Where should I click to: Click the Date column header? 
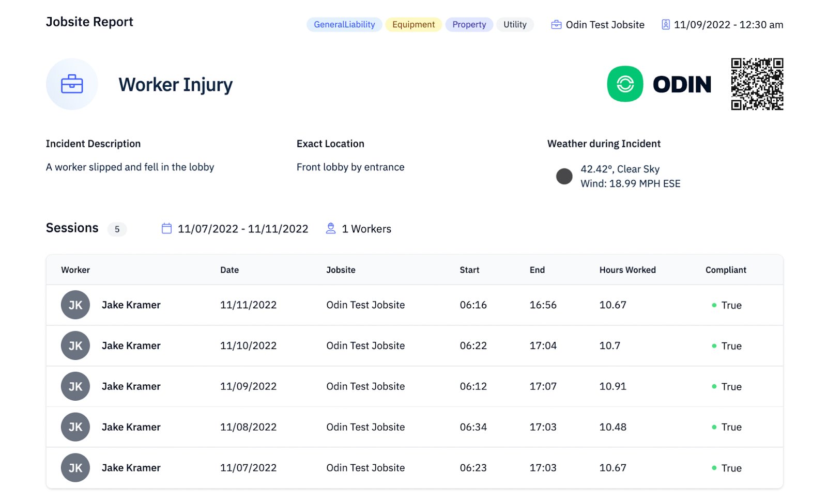click(x=229, y=270)
